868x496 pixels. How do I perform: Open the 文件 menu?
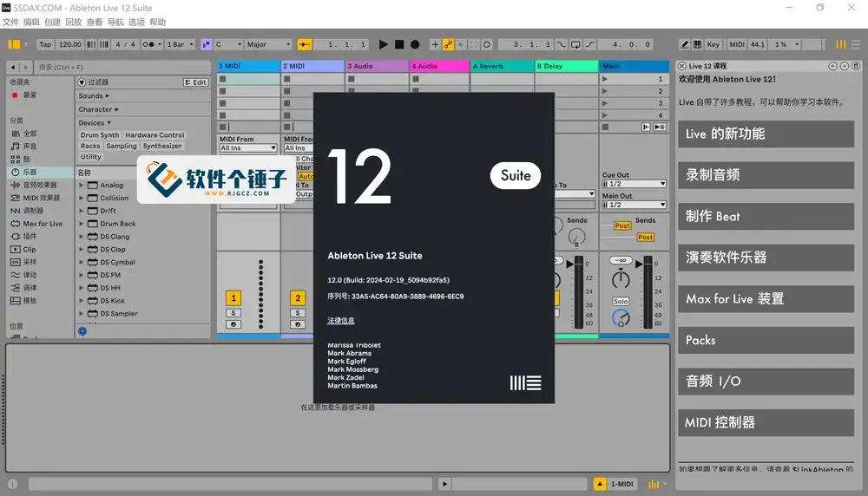point(10,23)
